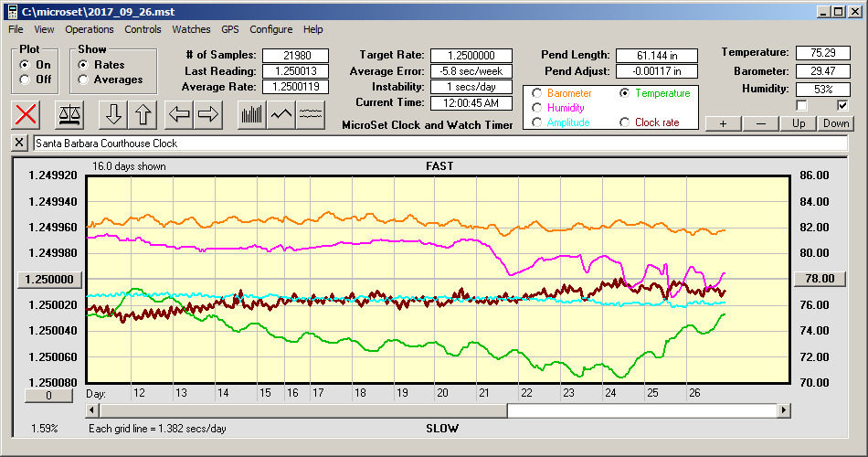Viewport: 868px width, 457px height.
Task: Click the up arrow toolbar icon
Action: (143, 114)
